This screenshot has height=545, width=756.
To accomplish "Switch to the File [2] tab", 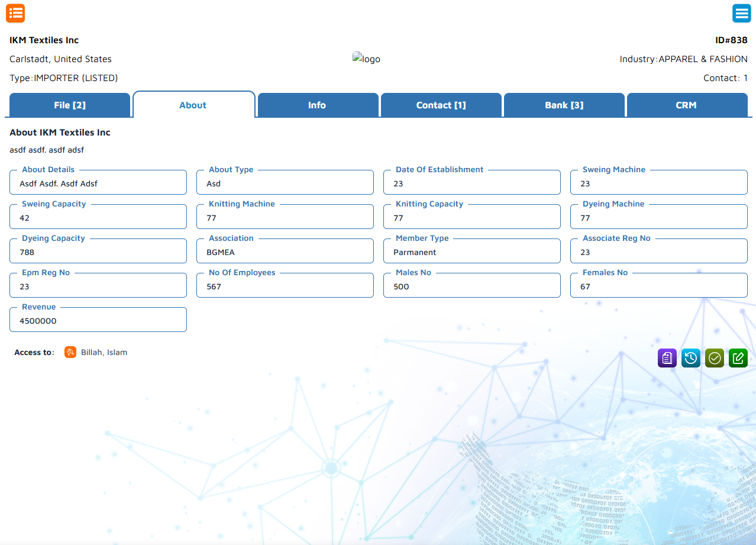I will (70, 105).
